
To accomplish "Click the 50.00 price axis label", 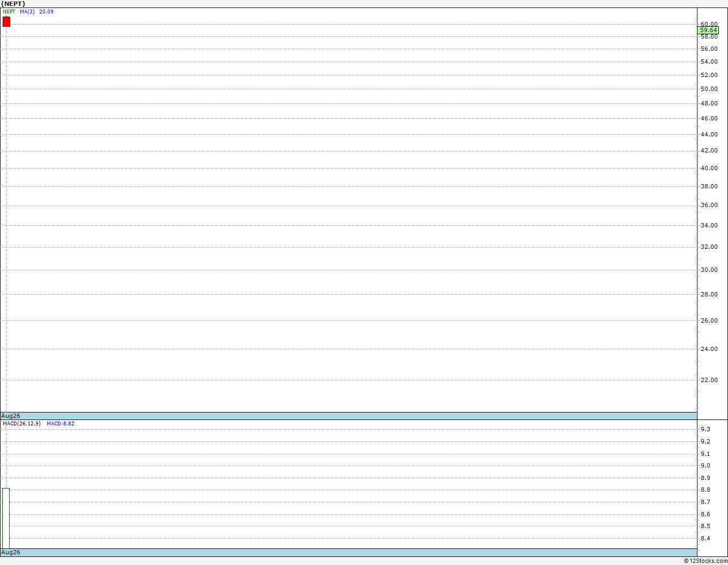I will (x=709, y=89).
